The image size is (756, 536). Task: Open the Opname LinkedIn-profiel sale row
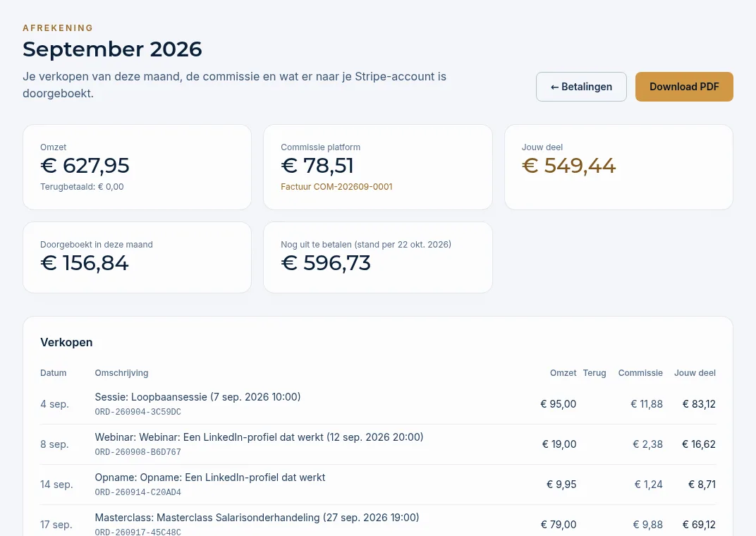coord(378,485)
